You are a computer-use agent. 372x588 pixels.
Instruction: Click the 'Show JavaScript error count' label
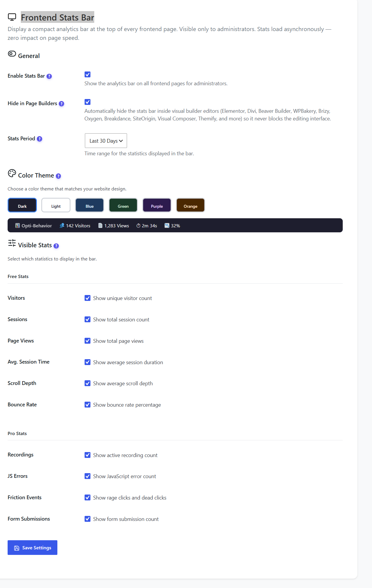(x=125, y=476)
